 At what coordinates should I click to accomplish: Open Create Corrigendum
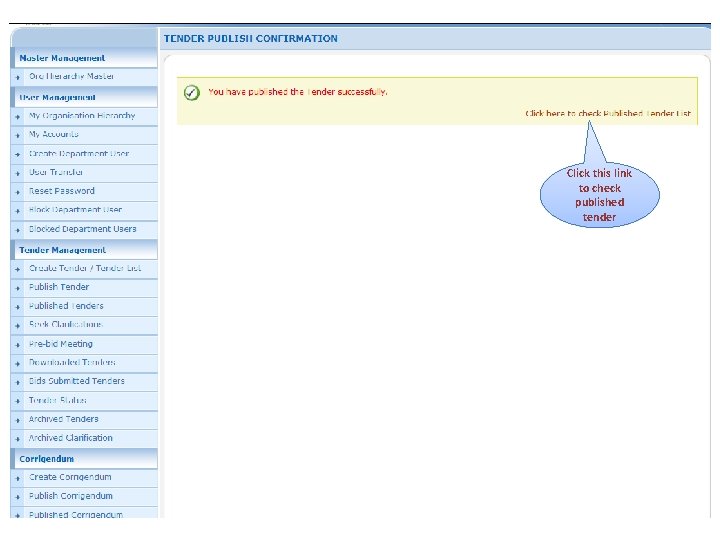(70, 477)
